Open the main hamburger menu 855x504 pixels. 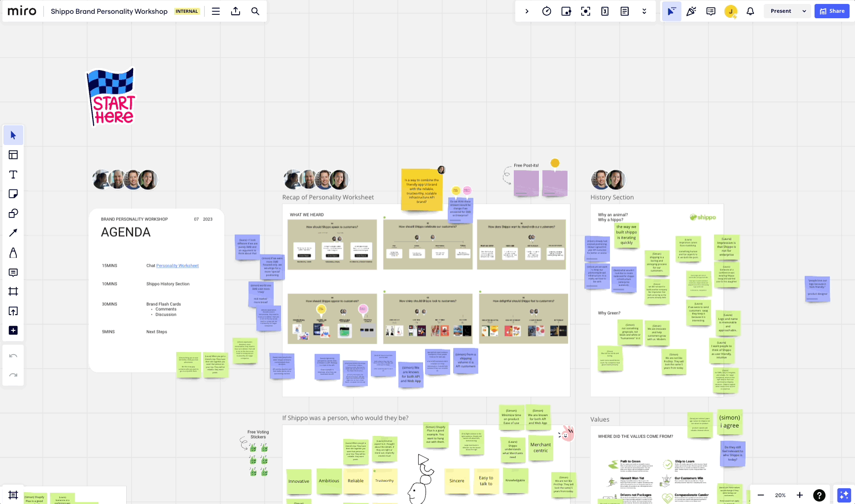tap(216, 11)
